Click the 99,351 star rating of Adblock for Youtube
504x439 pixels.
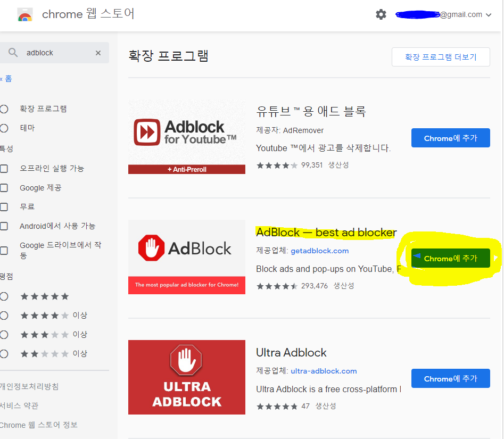pos(290,165)
